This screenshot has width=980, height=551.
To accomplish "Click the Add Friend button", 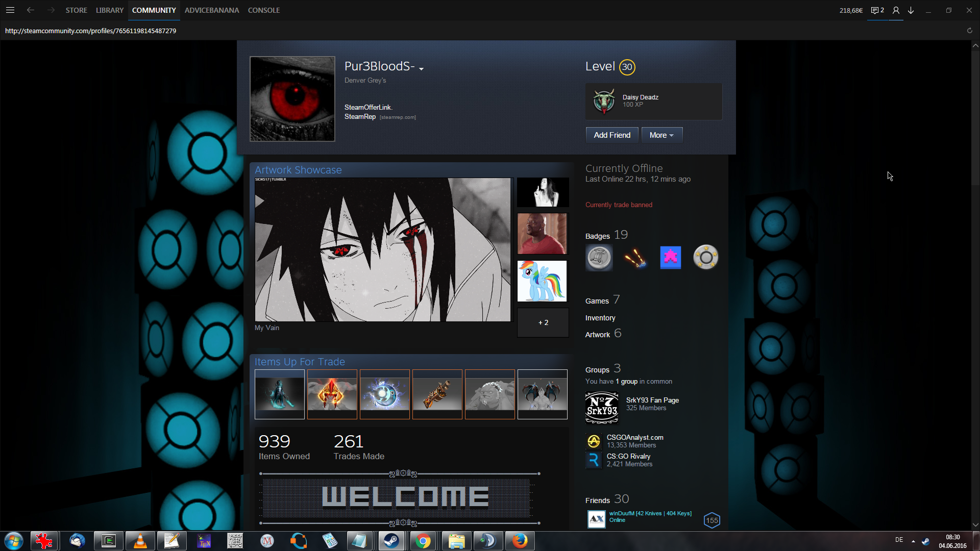I will tap(611, 135).
